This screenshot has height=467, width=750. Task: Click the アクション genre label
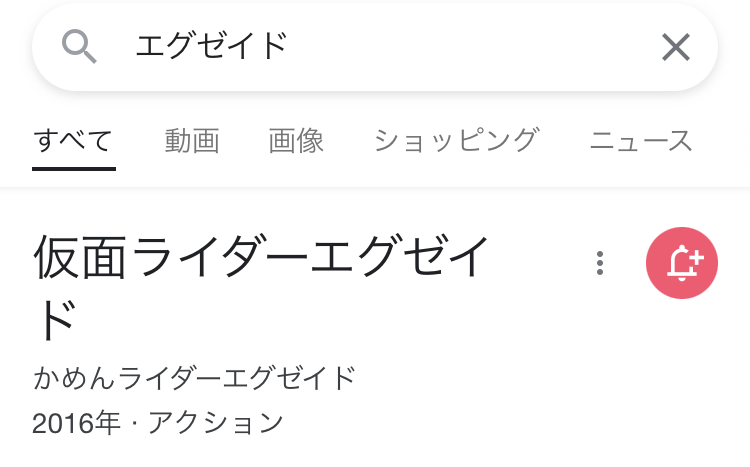click(216, 424)
